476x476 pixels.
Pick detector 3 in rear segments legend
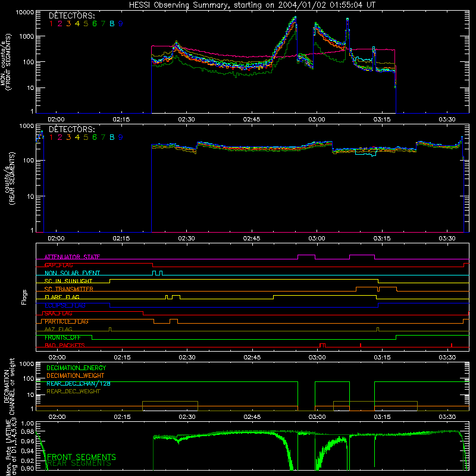[x=68, y=137]
